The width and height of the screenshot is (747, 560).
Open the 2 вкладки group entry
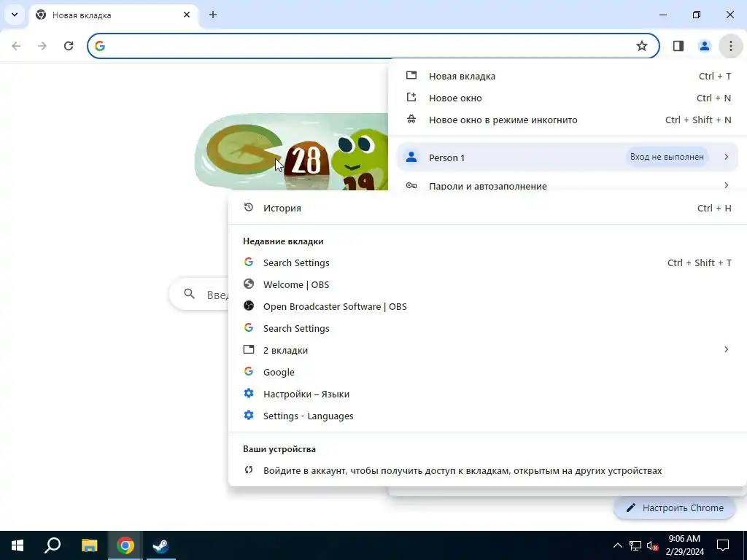click(487, 351)
